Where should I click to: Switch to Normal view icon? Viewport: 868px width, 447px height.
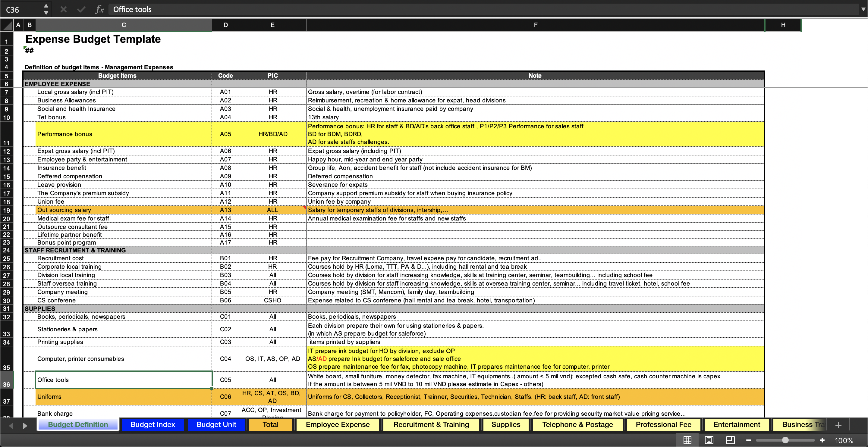click(x=687, y=440)
